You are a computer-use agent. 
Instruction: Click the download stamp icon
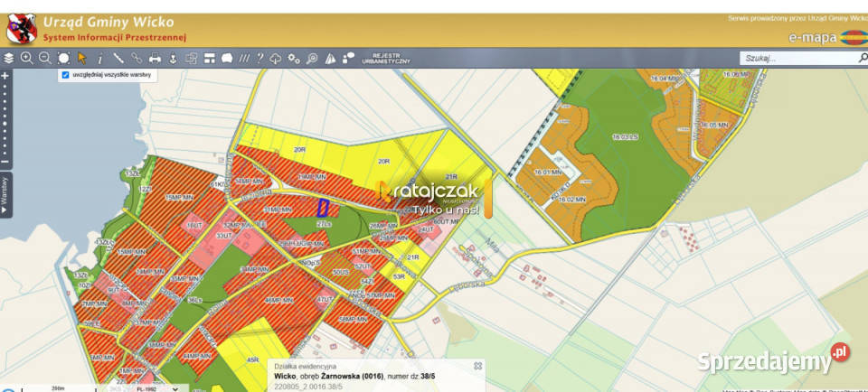point(173,58)
